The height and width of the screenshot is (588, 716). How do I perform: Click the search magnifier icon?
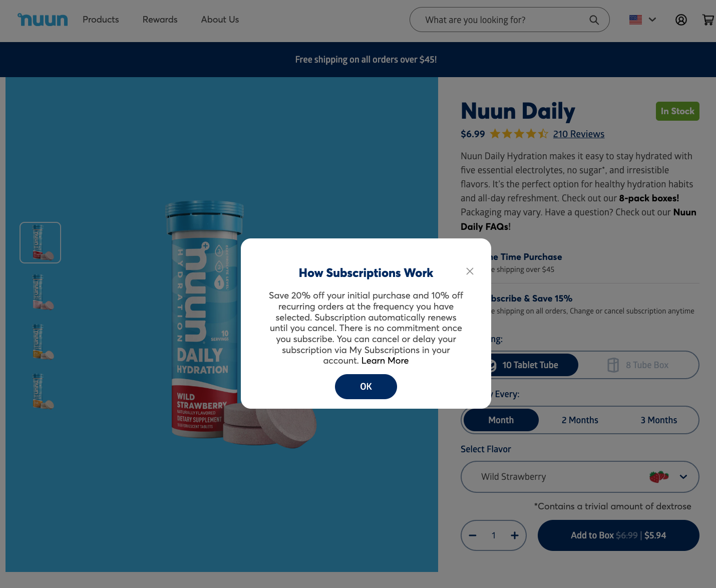[594, 20]
